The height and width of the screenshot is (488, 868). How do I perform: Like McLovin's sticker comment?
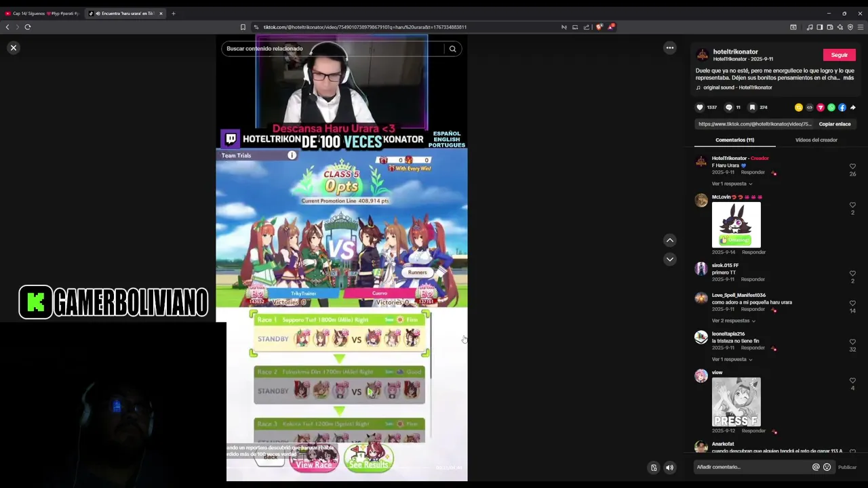point(852,205)
